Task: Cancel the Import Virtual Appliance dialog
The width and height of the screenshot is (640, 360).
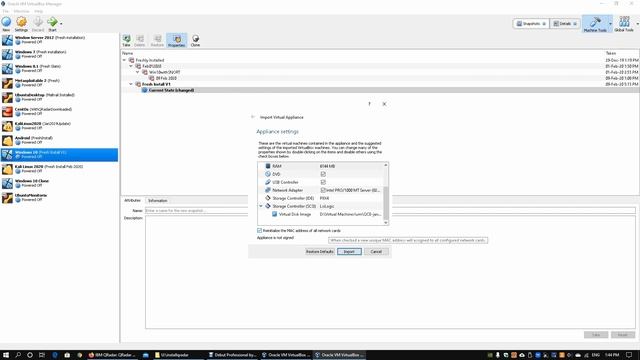Action: [376, 251]
